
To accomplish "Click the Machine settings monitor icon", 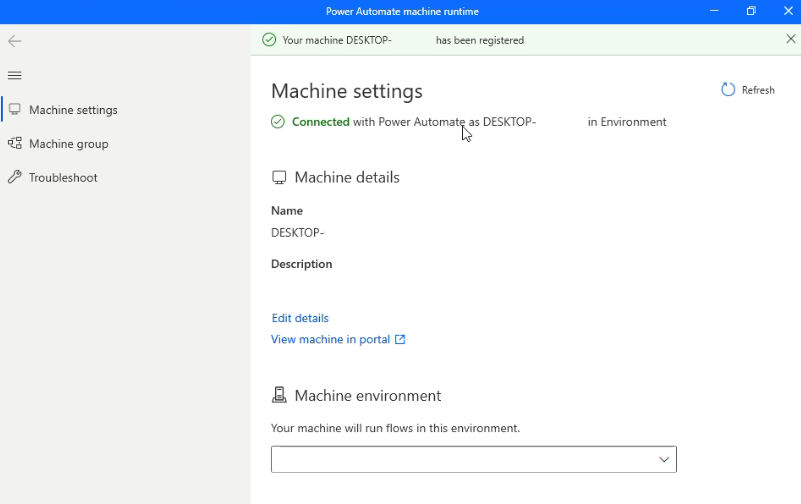I will 15,109.
